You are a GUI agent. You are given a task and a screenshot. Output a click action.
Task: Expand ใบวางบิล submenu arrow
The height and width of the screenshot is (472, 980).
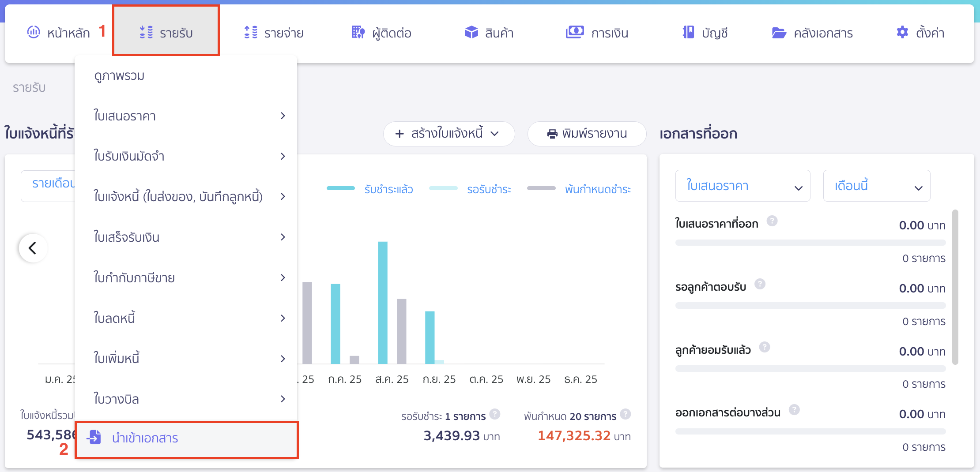click(x=283, y=399)
